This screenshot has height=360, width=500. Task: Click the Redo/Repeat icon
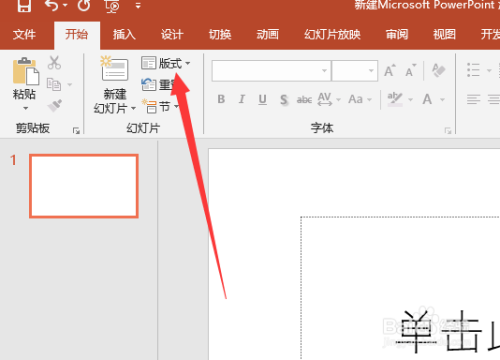pyautogui.click(x=84, y=6)
